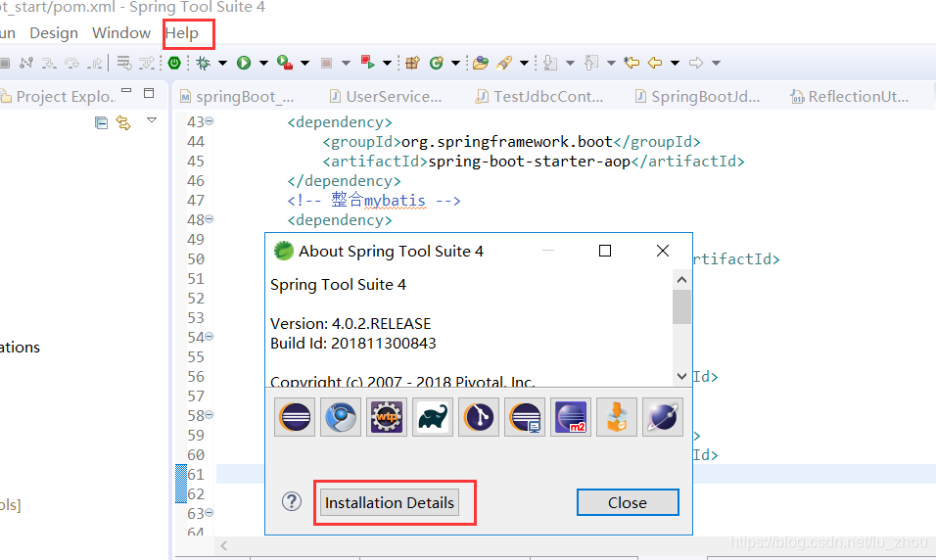
Task: Switch to the springBoot_ pom editor tab
Action: 238,96
